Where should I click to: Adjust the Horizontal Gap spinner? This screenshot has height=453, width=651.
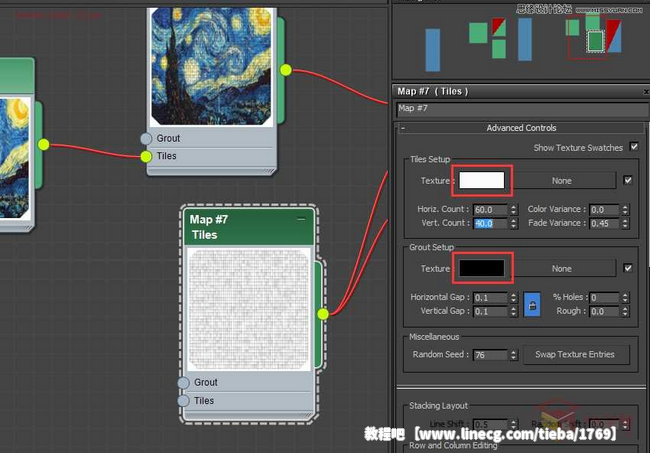click(514, 298)
